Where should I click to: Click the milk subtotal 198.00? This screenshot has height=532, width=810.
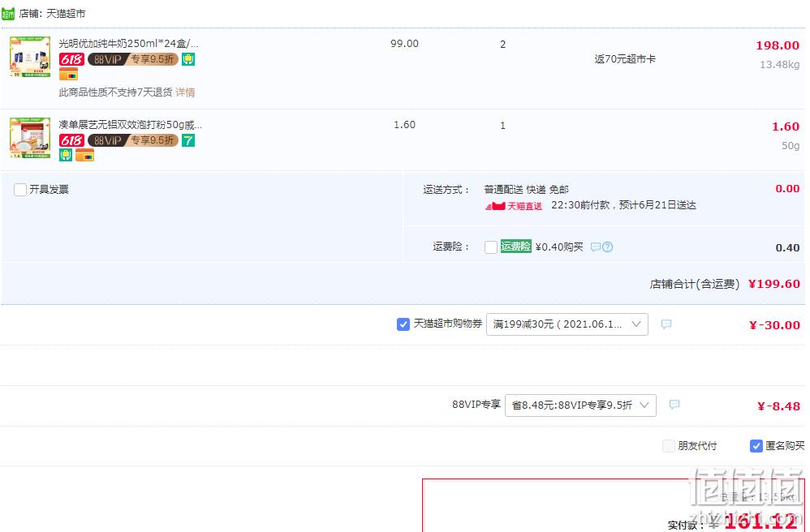[x=778, y=45]
